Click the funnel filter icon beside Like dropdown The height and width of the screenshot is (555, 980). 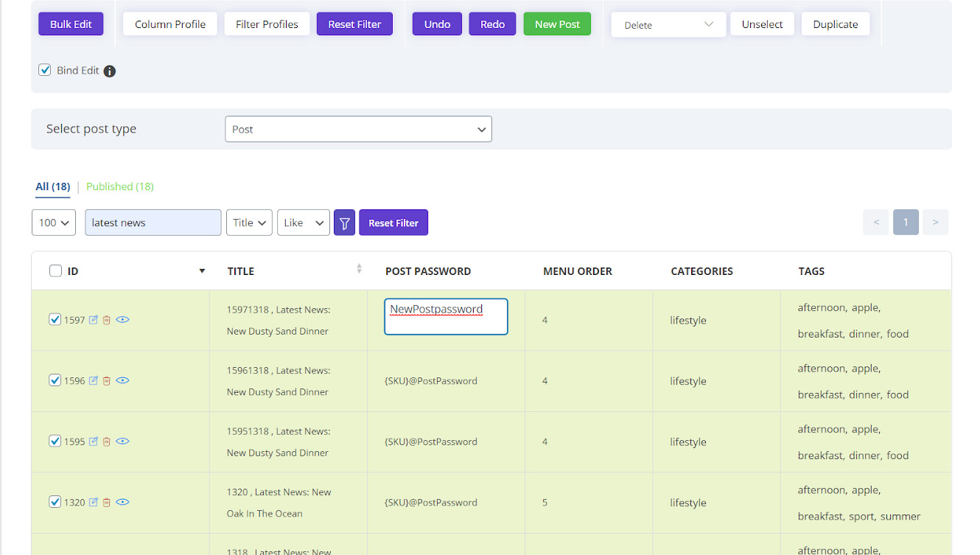click(x=344, y=222)
